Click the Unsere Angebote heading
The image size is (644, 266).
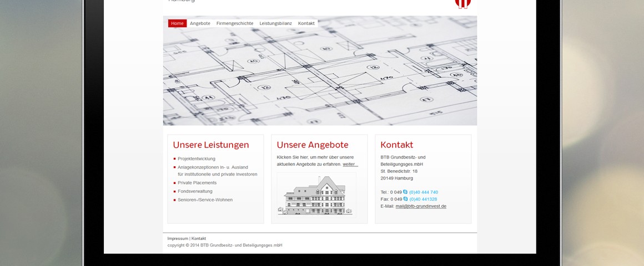(x=313, y=145)
